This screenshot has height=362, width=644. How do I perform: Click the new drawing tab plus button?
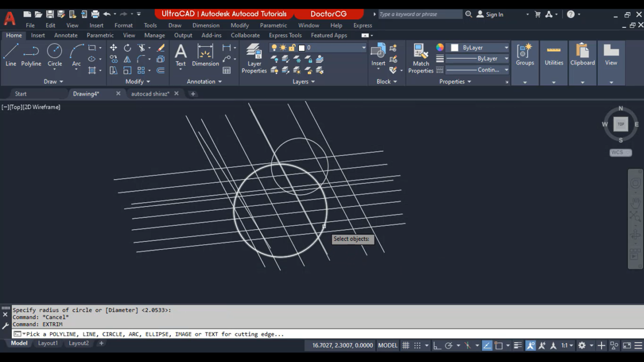click(193, 94)
